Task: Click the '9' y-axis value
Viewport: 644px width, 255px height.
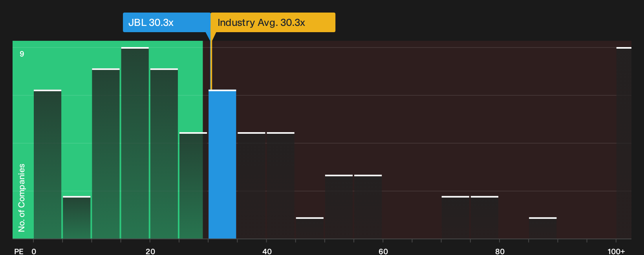Action: 22,54
